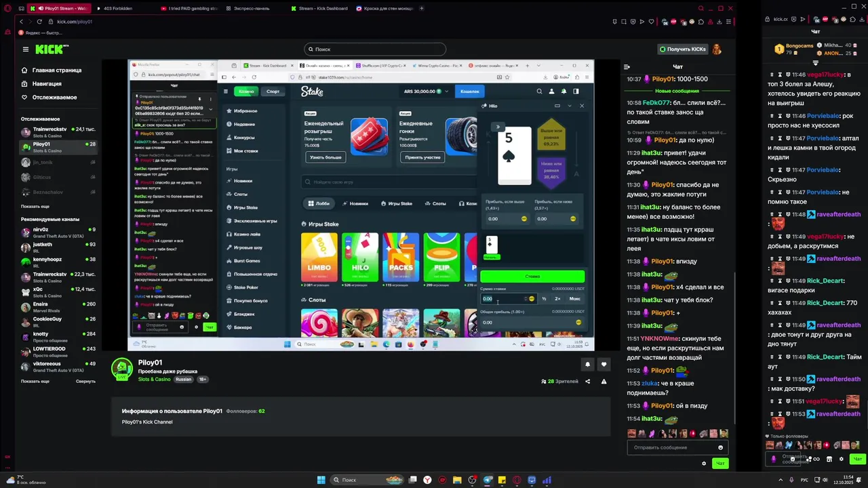Select the Piloy01 Stream browser tab
Image resolution: width=868 pixels, height=488 pixels.
point(60,8)
